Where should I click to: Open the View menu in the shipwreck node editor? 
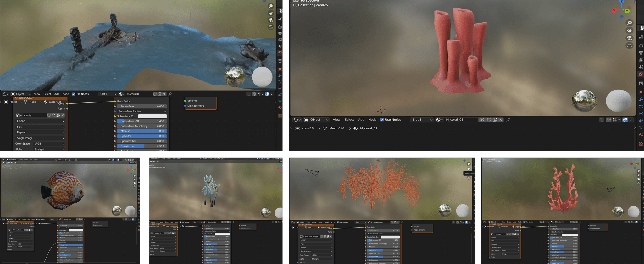pos(37,94)
